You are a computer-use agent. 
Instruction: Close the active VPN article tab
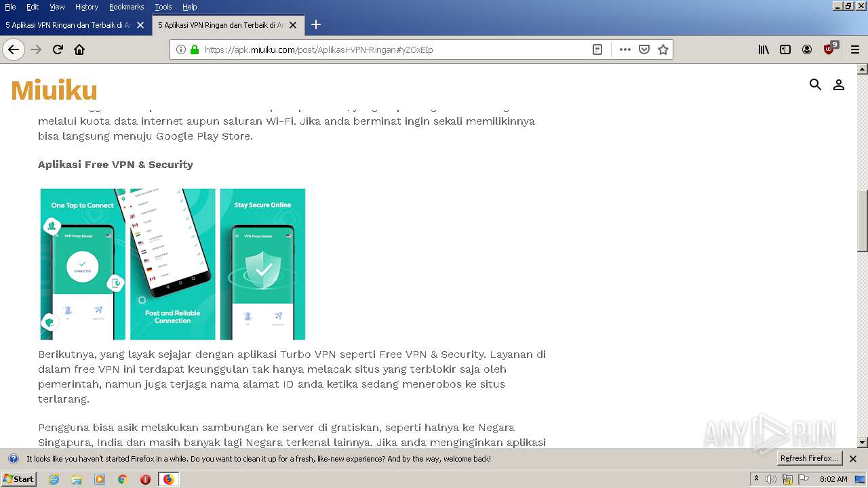coord(293,25)
